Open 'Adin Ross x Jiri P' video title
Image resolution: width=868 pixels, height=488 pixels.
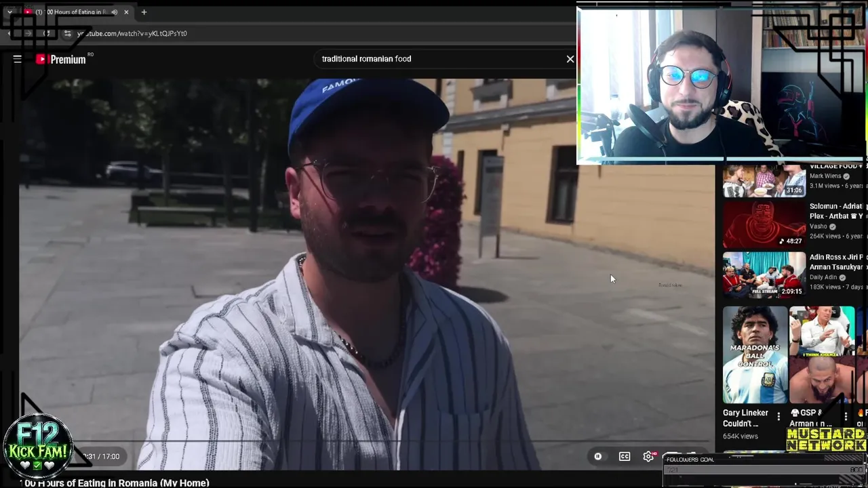839,262
